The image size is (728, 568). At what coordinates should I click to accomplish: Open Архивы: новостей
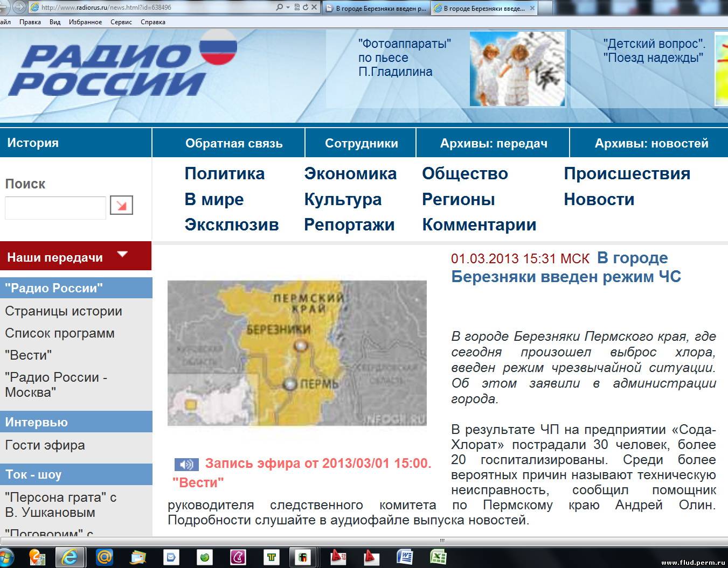(x=651, y=143)
